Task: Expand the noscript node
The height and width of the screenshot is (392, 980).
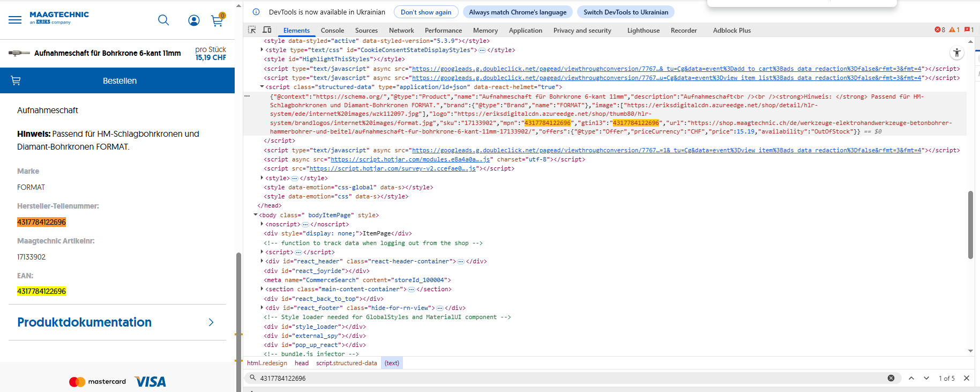Action: click(x=262, y=224)
